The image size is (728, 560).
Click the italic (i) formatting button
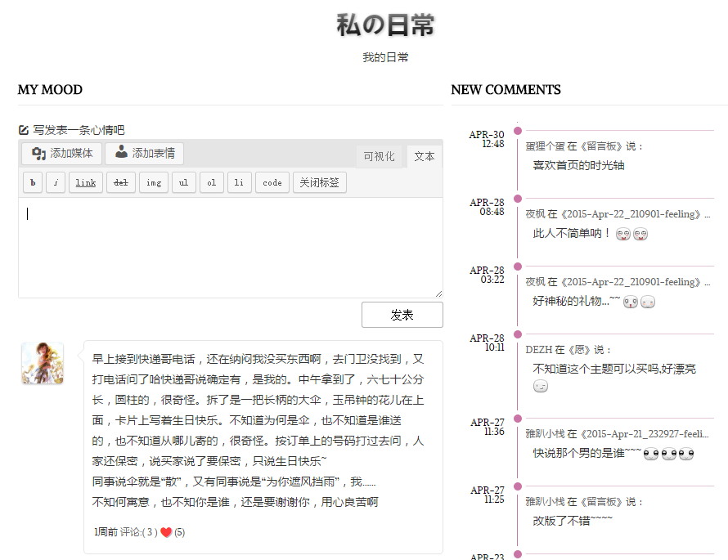pyautogui.click(x=56, y=183)
